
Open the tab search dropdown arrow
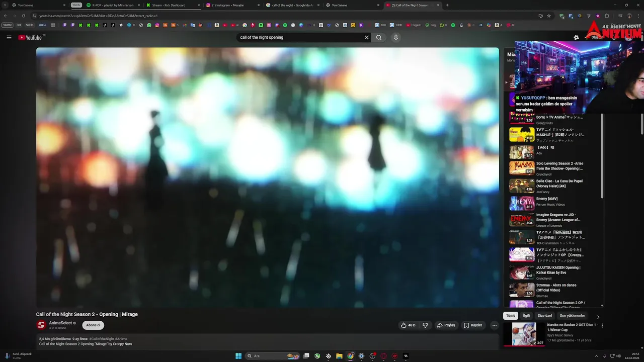(x=6, y=5)
